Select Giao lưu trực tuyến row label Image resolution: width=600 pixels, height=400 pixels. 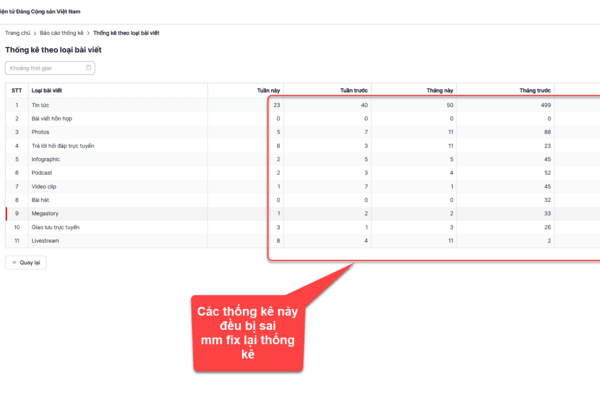55,227
